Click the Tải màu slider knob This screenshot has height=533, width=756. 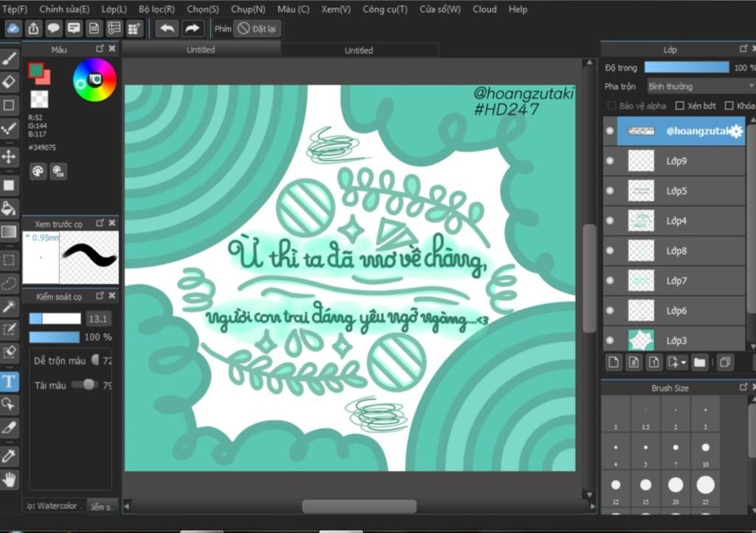pos(89,384)
